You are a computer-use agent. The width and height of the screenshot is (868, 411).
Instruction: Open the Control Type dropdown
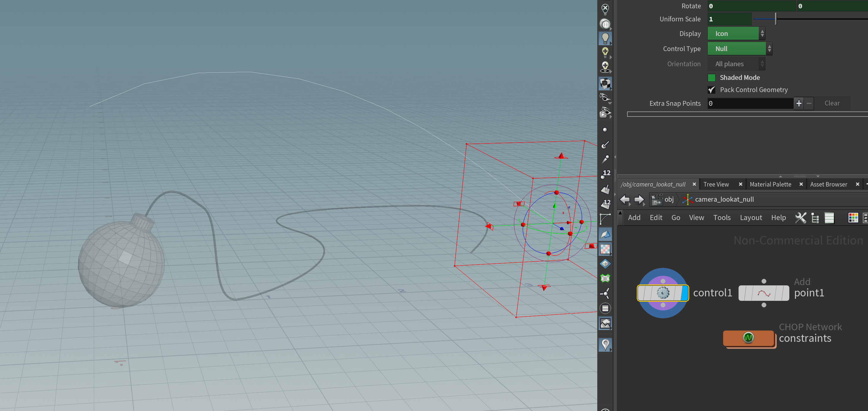(739, 49)
